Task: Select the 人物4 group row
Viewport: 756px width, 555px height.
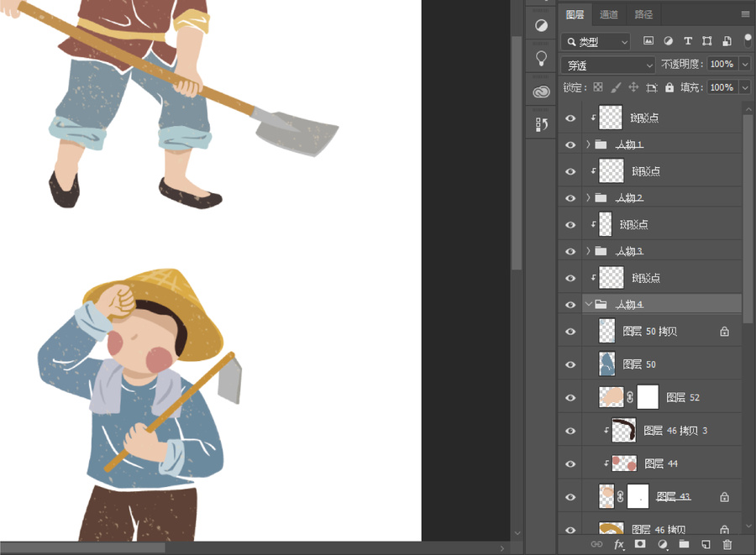Action: coord(650,305)
